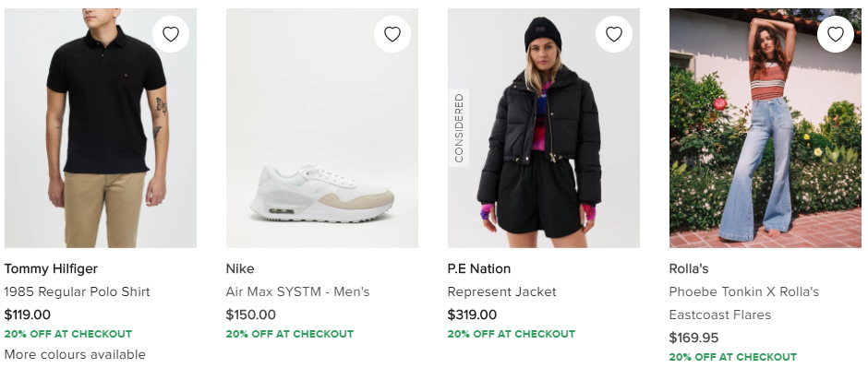868x368 pixels.
Task: Click 20% off at checkout under Nike
Action: pyautogui.click(x=290, y=334)
